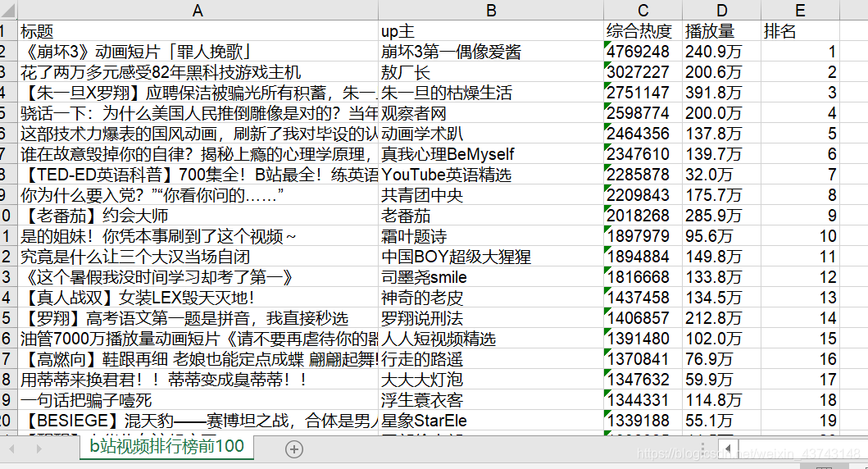Select 综合热度 cell 1897979
868x469 pixels.
tap(643, 236)
